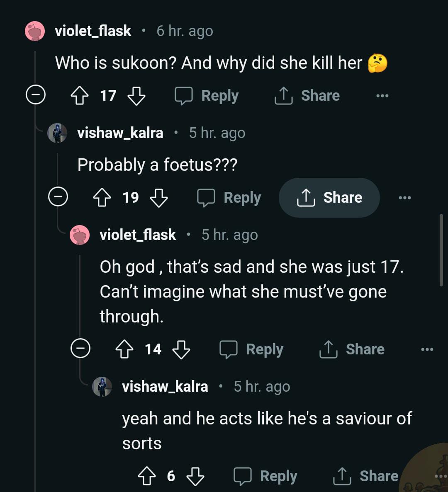Collapse the 'Oh god, that's sad' reply thread

point(80,349)
